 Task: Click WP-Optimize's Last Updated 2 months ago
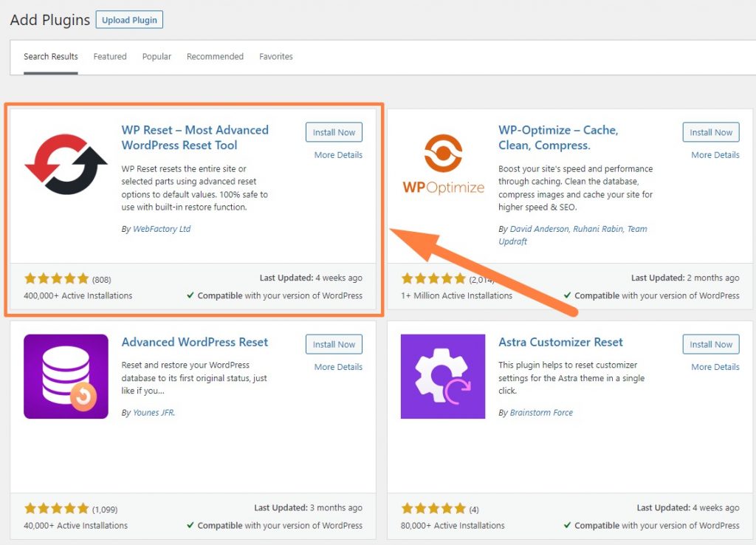pos(685,278)
